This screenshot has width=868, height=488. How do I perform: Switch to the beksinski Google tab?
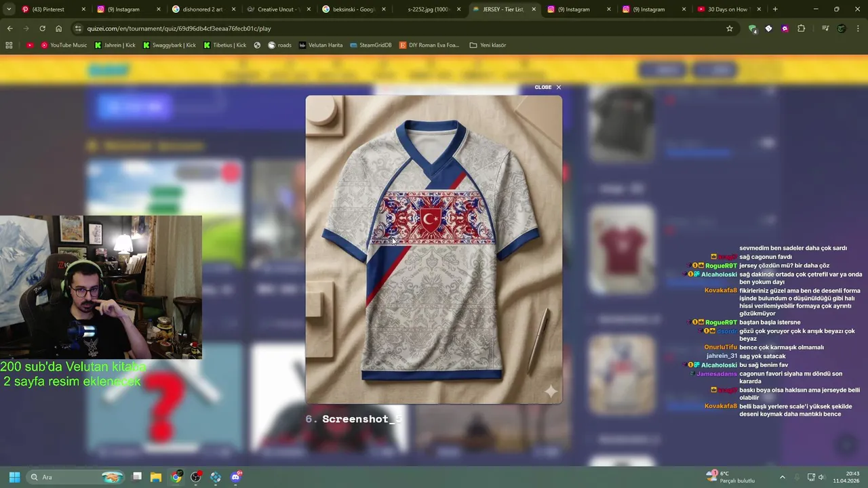353,9
